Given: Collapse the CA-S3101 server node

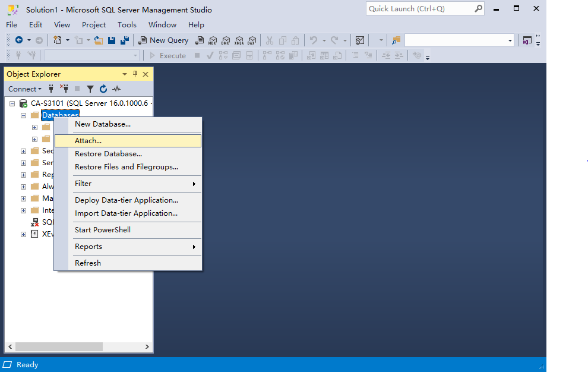Looking at the screenshot, I should point(12,103).
